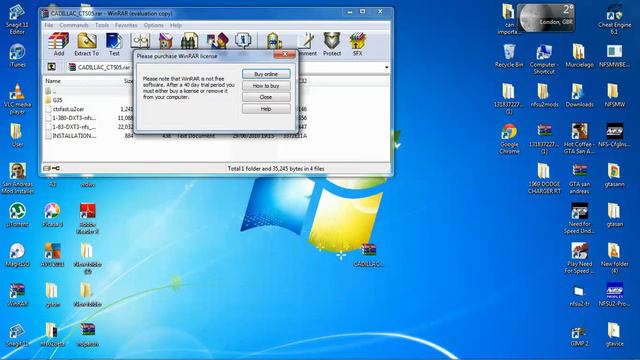Select the G35 folder row
The image size is (640, 360).
pos(58,100)
